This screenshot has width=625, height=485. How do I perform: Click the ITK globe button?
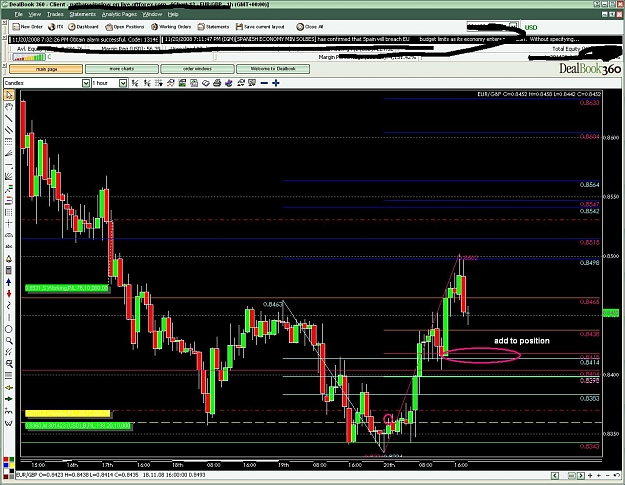click(55, 27)
